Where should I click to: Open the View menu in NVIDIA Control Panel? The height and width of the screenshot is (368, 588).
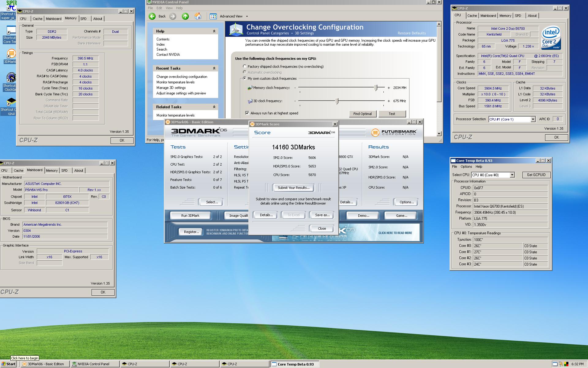[169, 8]
